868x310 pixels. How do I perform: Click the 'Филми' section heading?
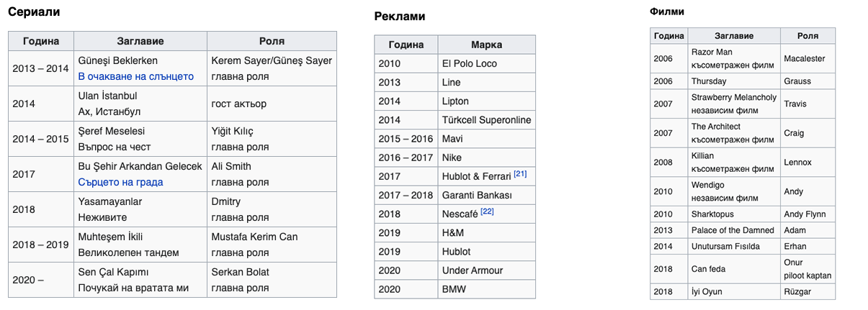(x=667, y=12)
